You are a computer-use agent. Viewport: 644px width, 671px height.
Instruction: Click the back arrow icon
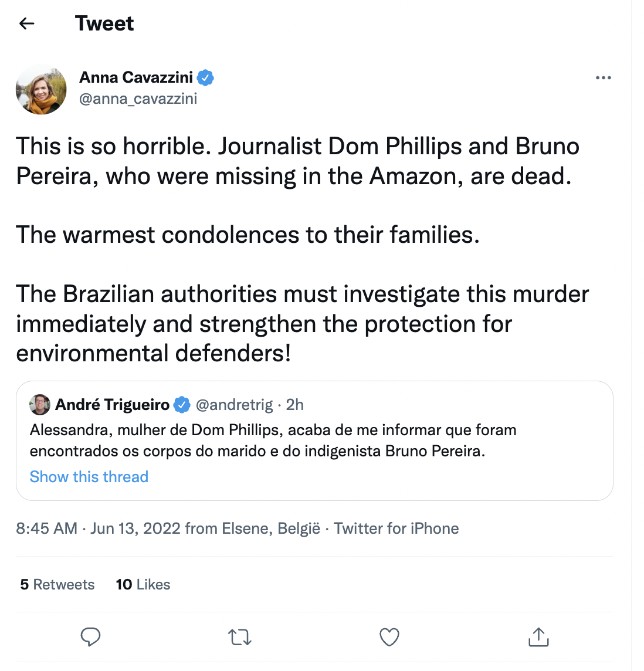pyautogui.click(x=27, y=23)
